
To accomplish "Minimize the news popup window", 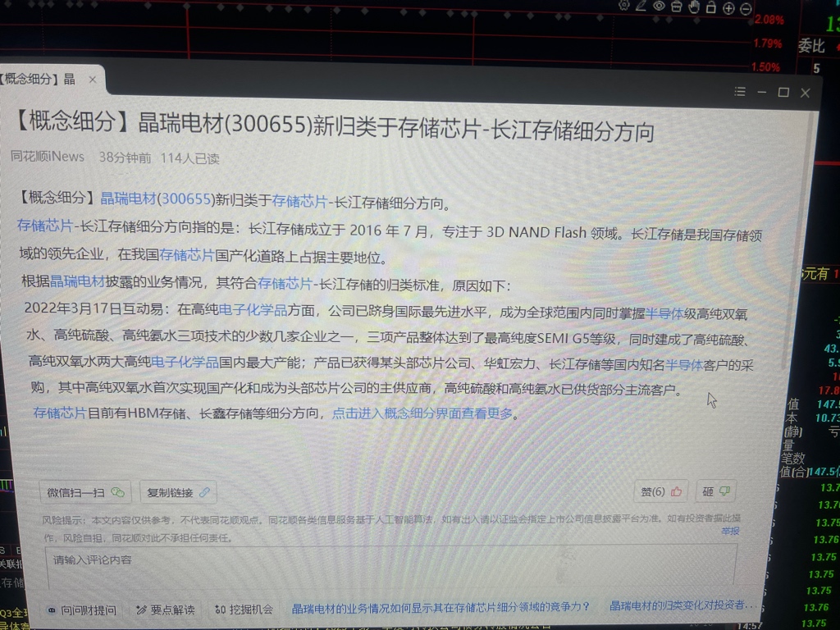I will point(762,92).
